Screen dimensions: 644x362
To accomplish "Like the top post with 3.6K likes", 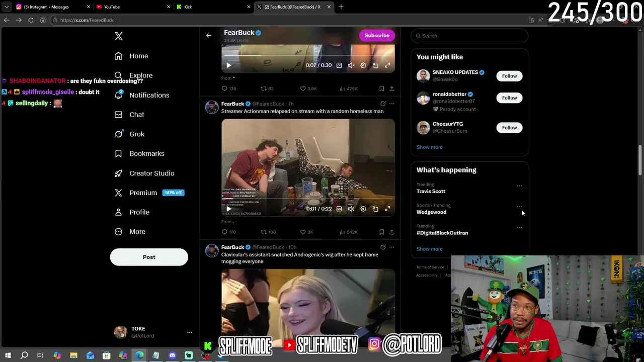I will (x=308, y=88).
